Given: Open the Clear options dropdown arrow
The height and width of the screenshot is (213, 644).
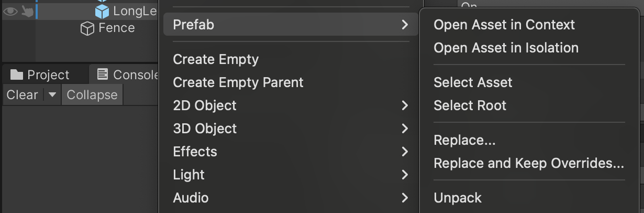Looking at the screenshot, I should point(52,95).
